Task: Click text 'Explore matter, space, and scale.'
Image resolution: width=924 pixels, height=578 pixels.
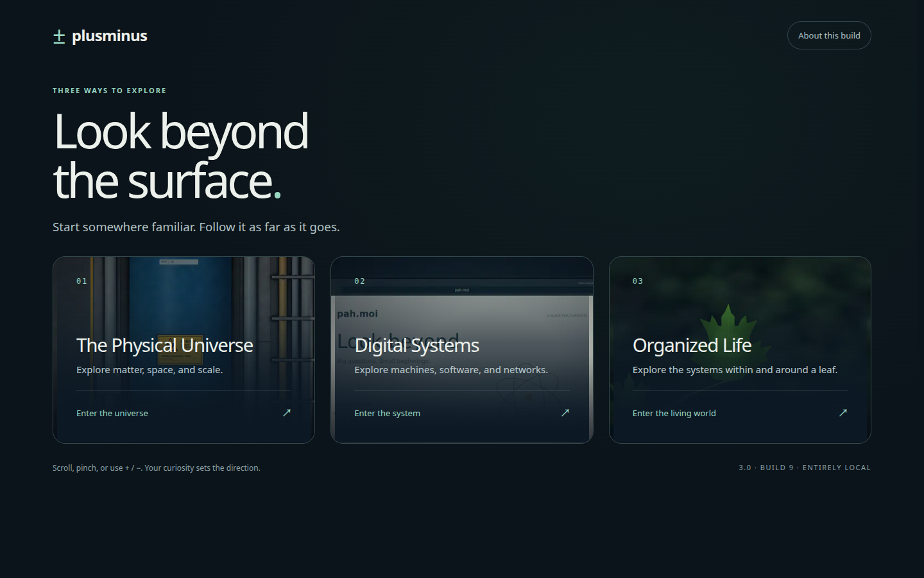Action: (x=150, y=370)
